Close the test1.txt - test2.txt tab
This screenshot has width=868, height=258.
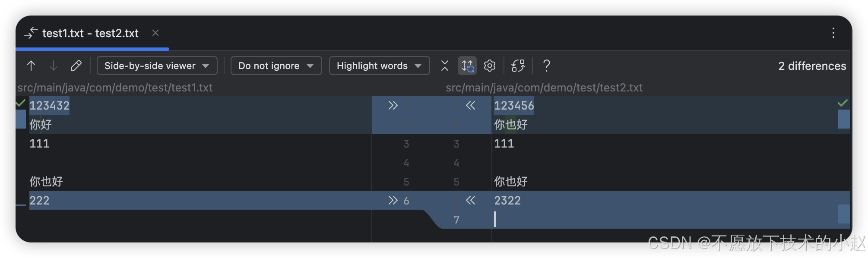tap(155, 33)
